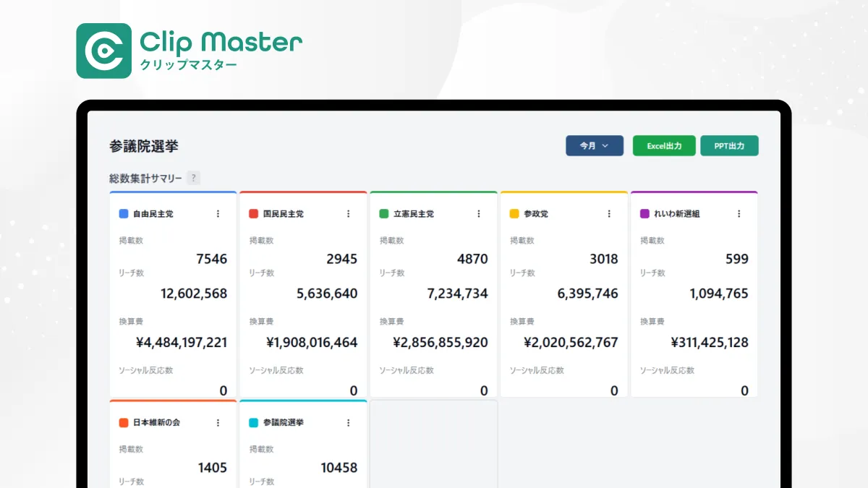This screenshot has height=488, width=868.
Task: Select the 自由民主党 reach count 12,602,568
Action: 193,294
